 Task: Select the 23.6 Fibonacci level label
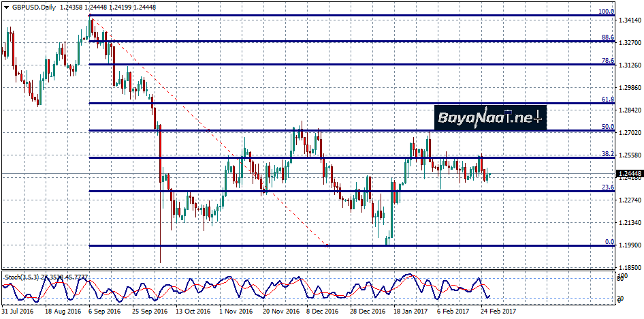(x=607, y=187)
